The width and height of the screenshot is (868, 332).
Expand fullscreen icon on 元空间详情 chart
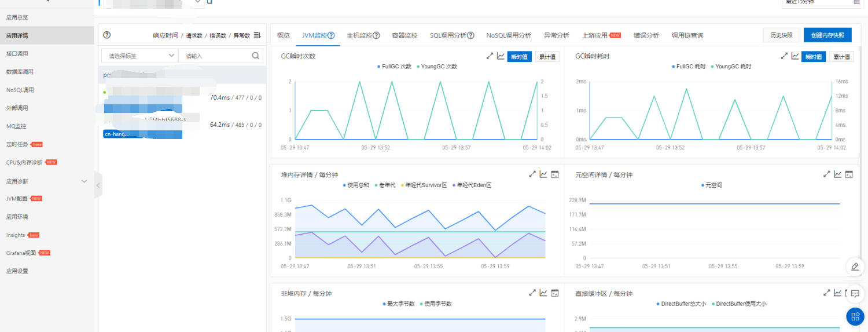point(827,174)
